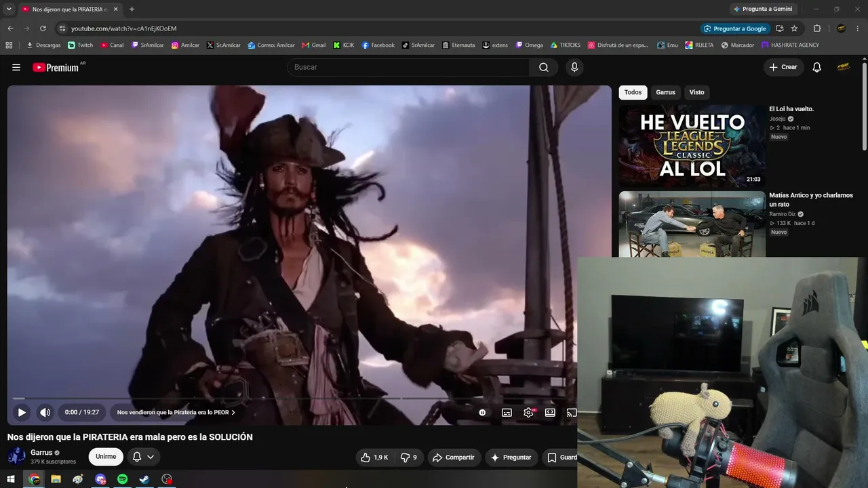Open 'El Lol ha vuelto.' video title
Viewport: 868px width, 488px height.
pyautogui.click(x=791, y=109)
